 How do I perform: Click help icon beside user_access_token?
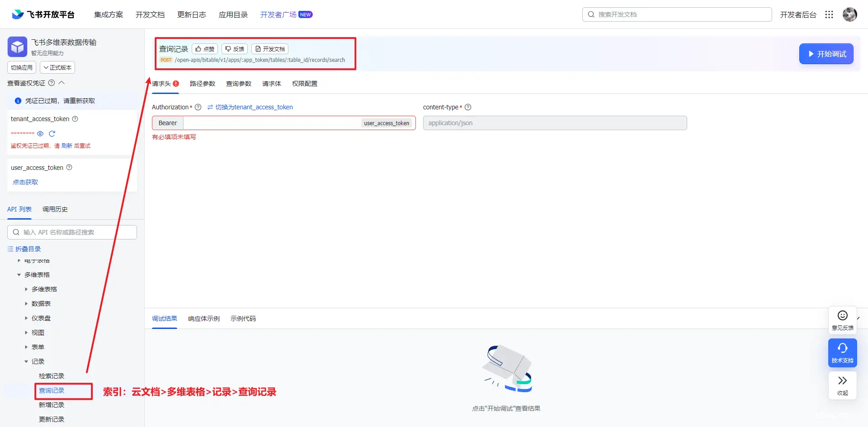tap(69, 167)
